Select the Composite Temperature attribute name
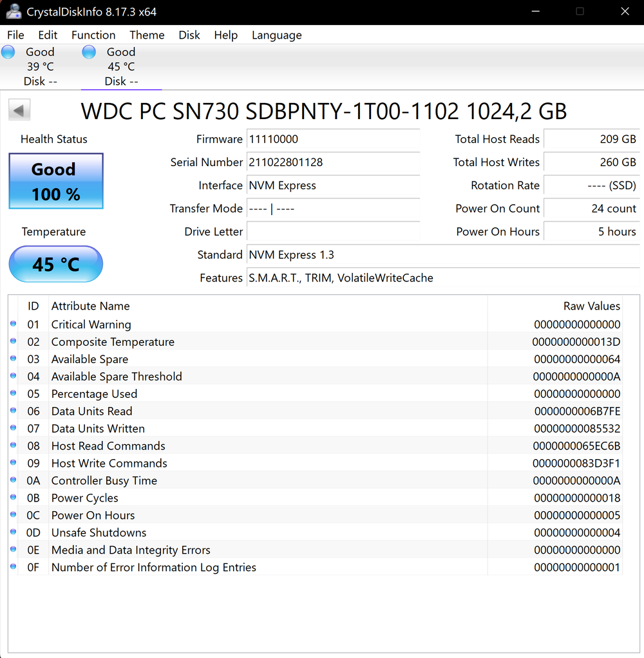The width and height of the screenshot is (644, 658). [113, 342]
